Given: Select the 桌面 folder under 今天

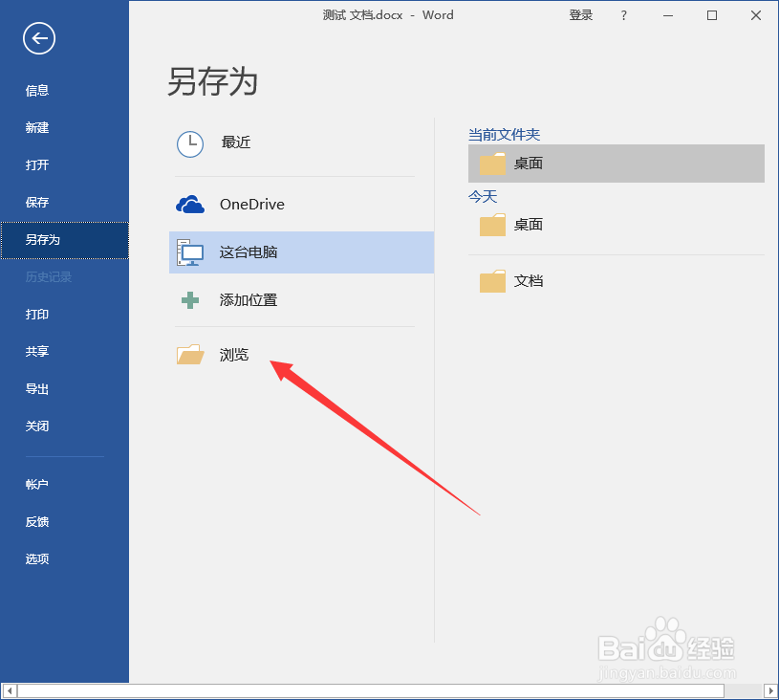Looking at the screenshot, I should 492,224.
